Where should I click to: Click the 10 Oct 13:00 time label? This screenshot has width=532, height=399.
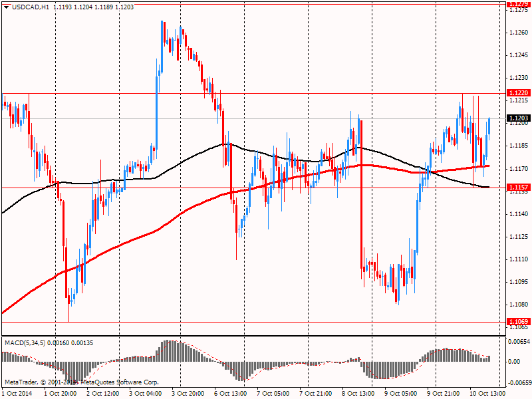(487, 394)
